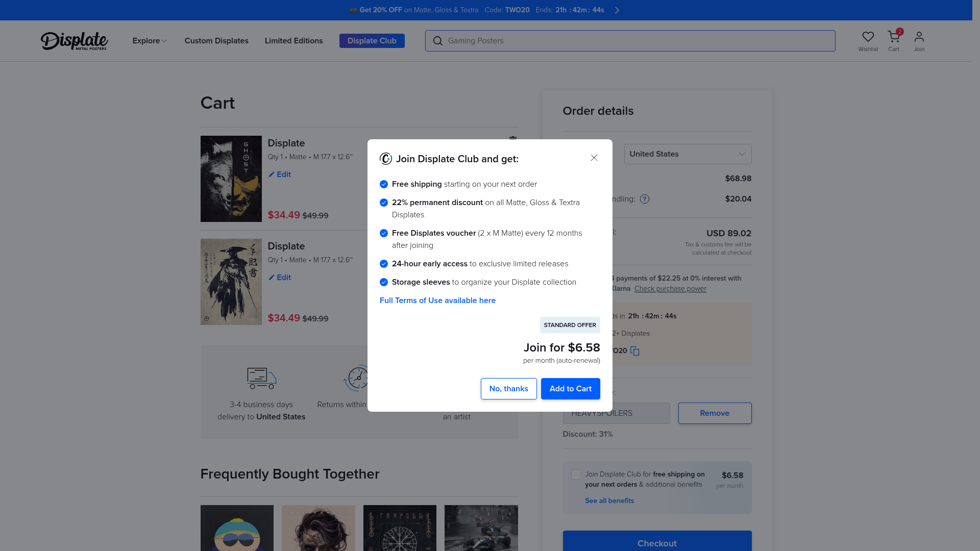Close the Displate Club popup
980x551 pixels.
pos(594,158)
